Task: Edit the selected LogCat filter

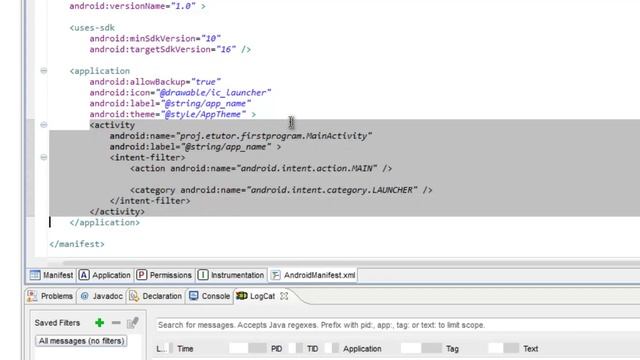Action: (133, 323)
